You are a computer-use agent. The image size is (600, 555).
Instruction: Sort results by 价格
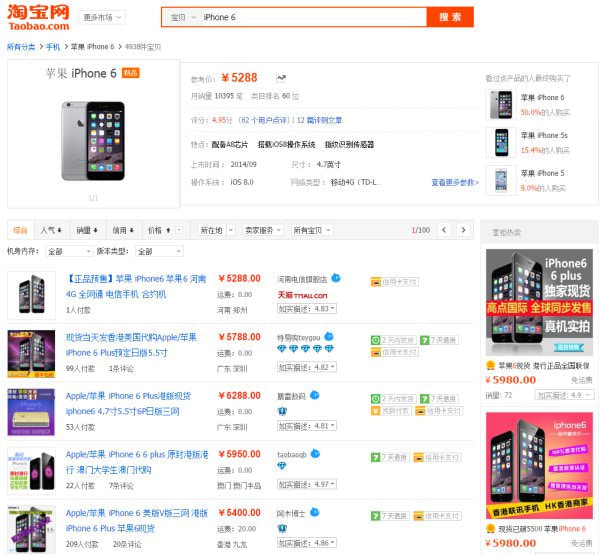(159, 230)
